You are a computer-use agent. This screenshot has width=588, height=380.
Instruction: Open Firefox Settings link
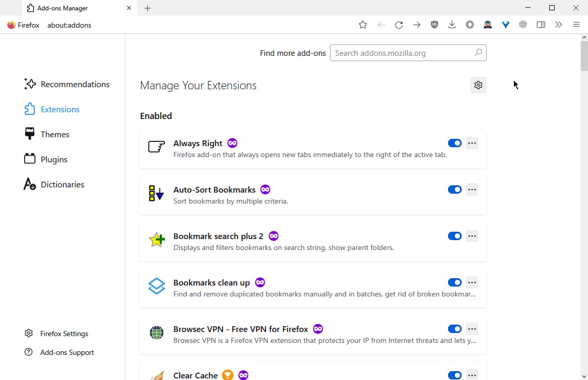click(56, 334)
